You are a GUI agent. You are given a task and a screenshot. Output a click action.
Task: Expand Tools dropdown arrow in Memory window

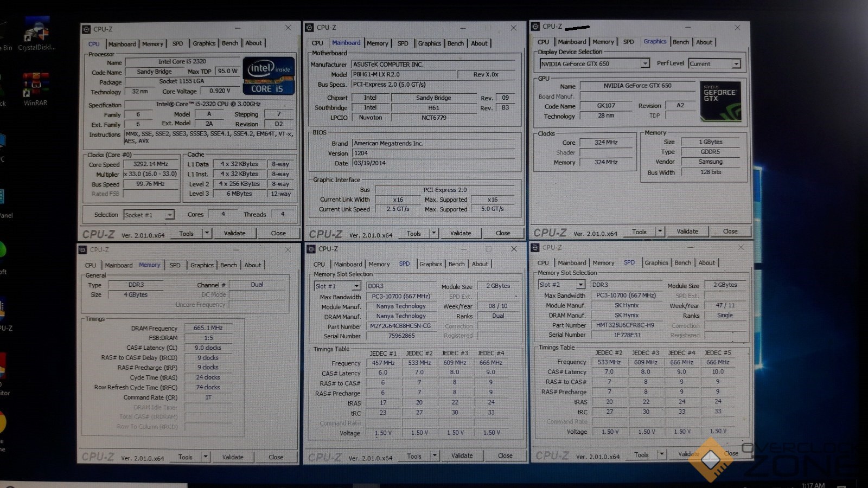206,457
